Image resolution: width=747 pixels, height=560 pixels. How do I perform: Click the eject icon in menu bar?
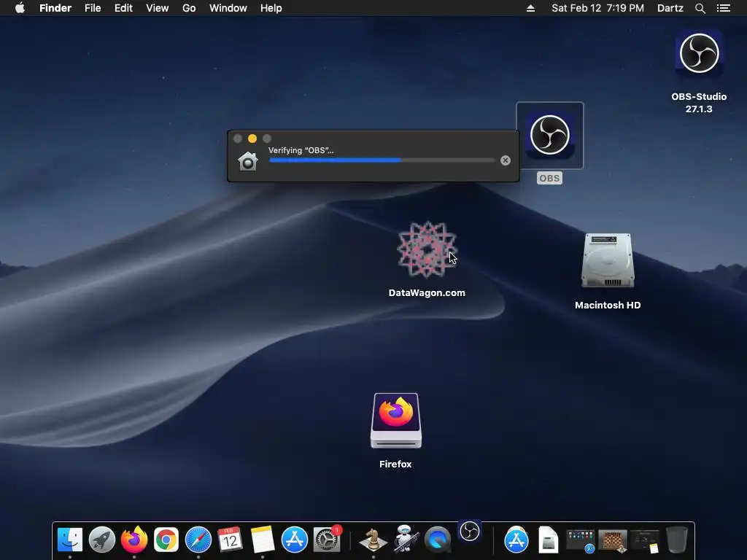click(530, 8)
